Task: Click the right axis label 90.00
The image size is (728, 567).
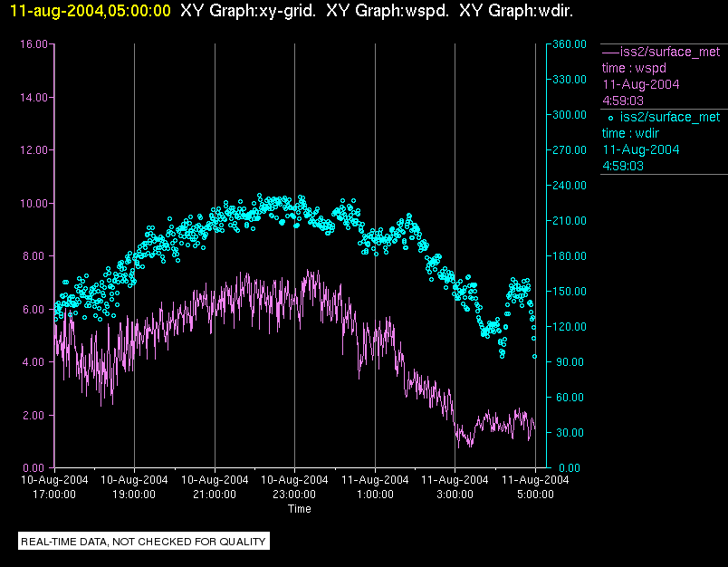Action: (x=568, y=361)
